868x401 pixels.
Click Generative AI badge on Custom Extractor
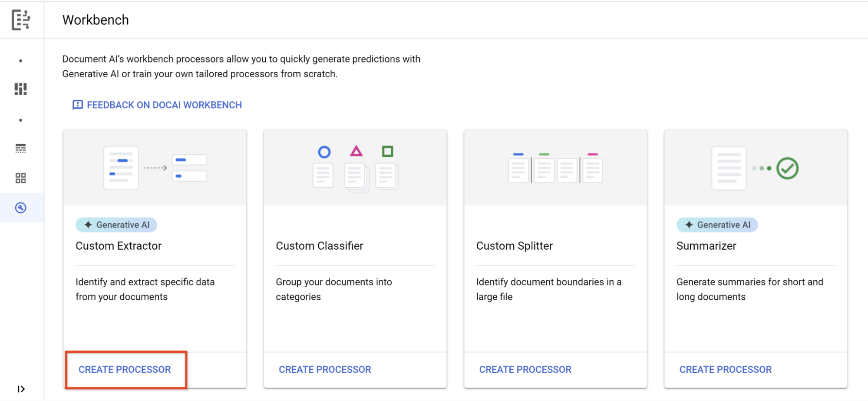(x=116, y=225)
